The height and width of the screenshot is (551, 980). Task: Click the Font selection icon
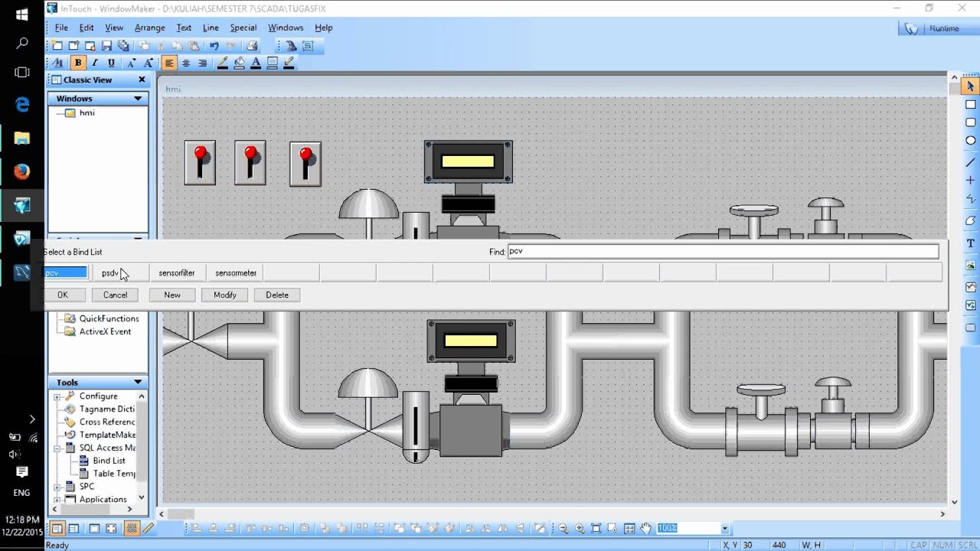59,63
